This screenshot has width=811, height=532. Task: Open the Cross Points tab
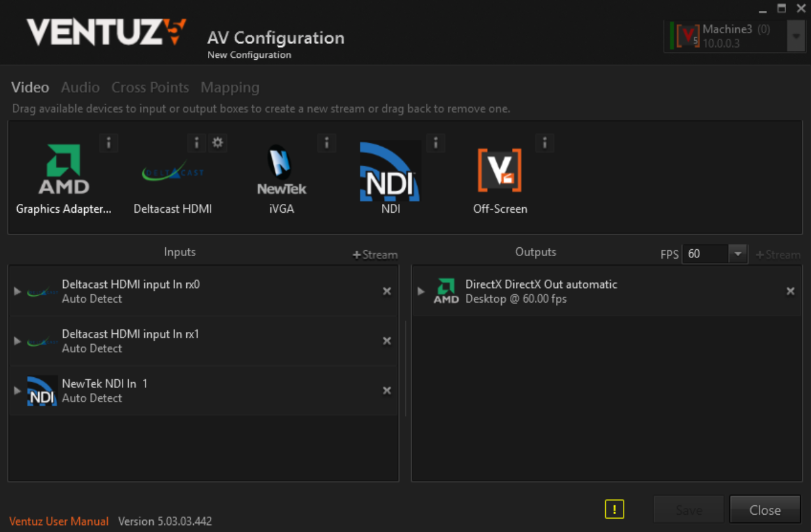click(x=150, y=87)
